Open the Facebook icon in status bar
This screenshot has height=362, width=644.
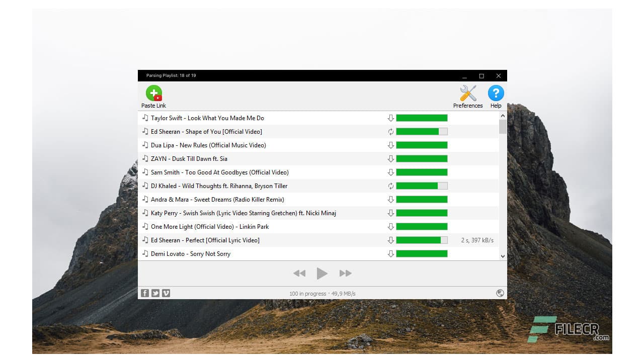(x=145, y=293)
